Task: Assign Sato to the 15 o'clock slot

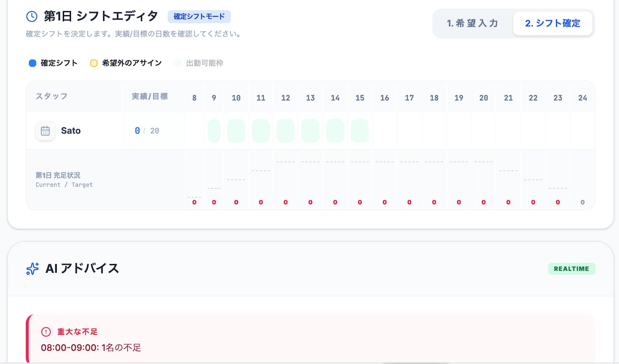Action: click(x=360, y=131)
